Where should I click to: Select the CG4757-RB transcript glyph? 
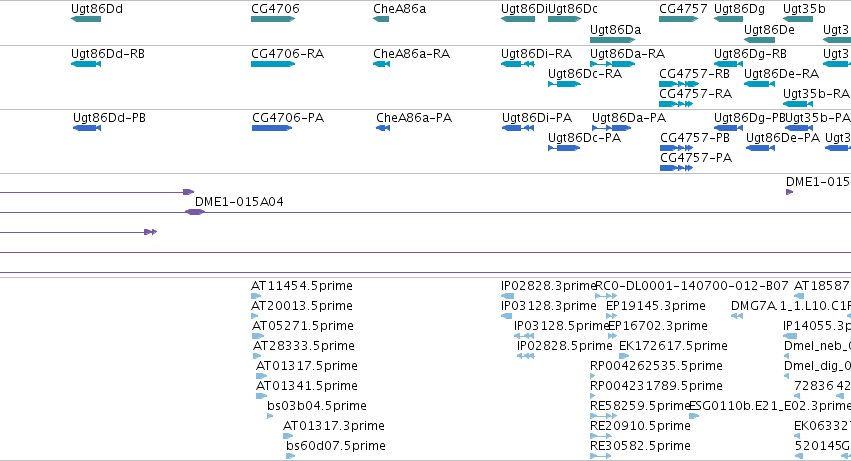point(679,84)
